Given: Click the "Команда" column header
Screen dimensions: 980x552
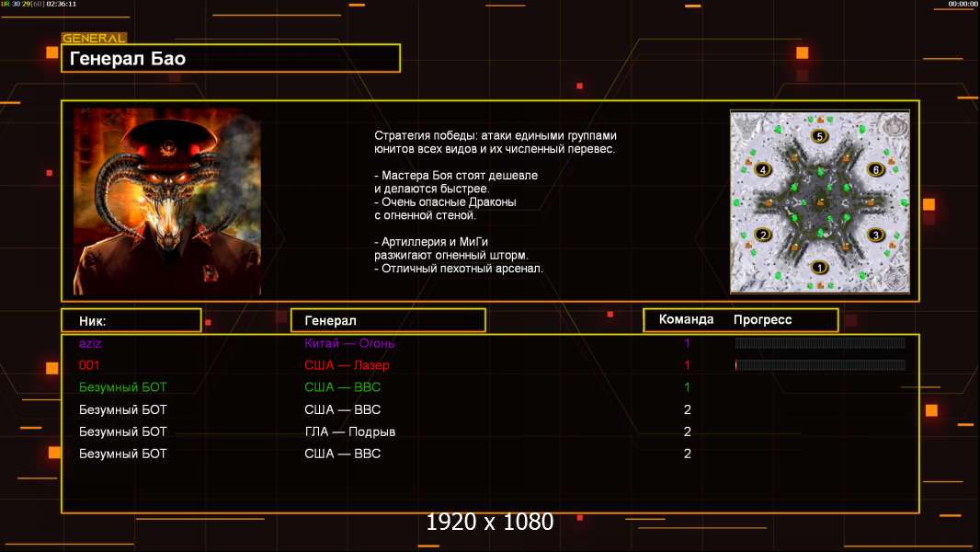Looking at the screenshot, I should [686, 320].
